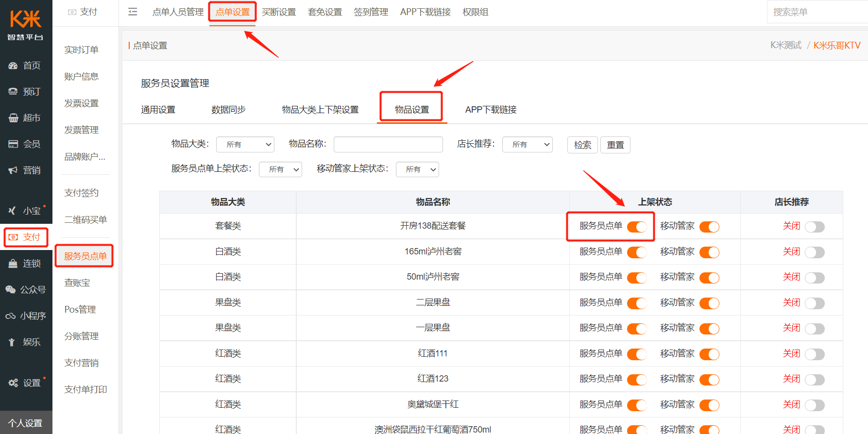Open 小程序 icon in sidebar
This screenshot has height=434, width=868.
tap(11, 316)
